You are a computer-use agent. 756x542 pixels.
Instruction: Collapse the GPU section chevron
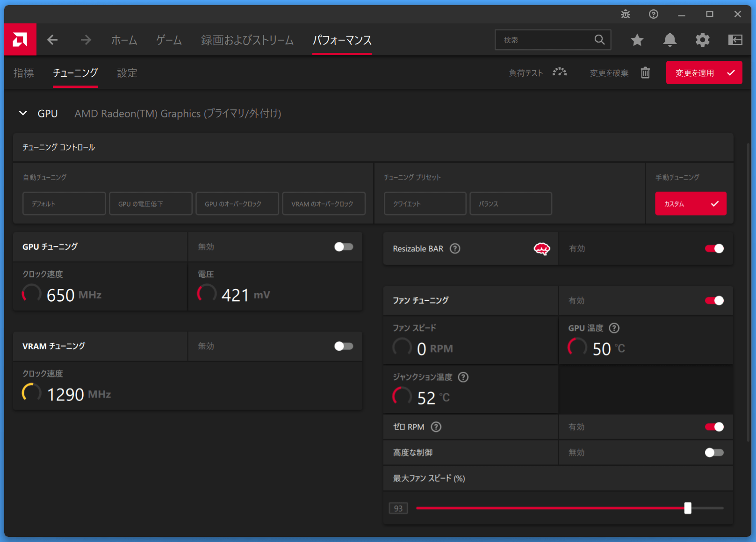(x=23, y=113)
